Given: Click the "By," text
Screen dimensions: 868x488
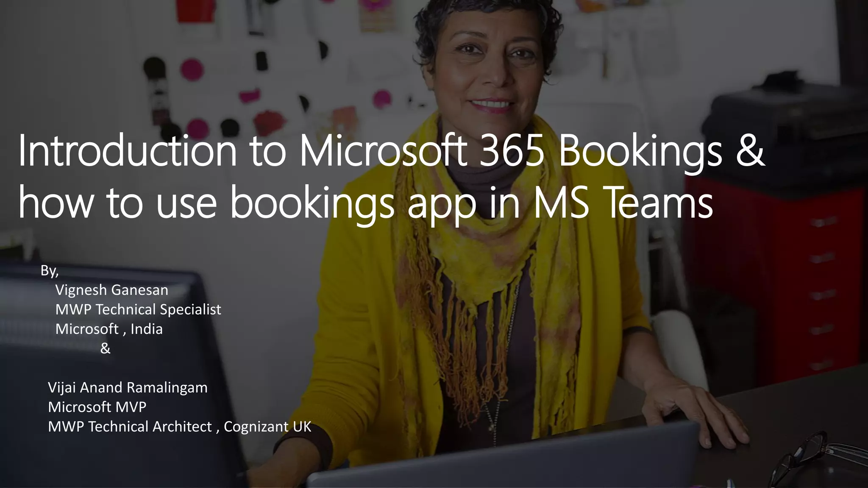Looking at the screenshot, I should pyautogui.click(x=50, y=271).
